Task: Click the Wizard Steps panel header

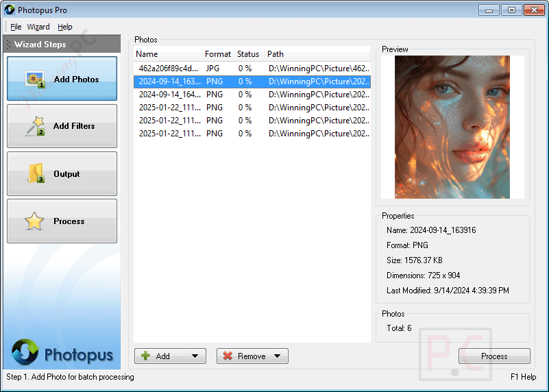Action: point(62,44)
